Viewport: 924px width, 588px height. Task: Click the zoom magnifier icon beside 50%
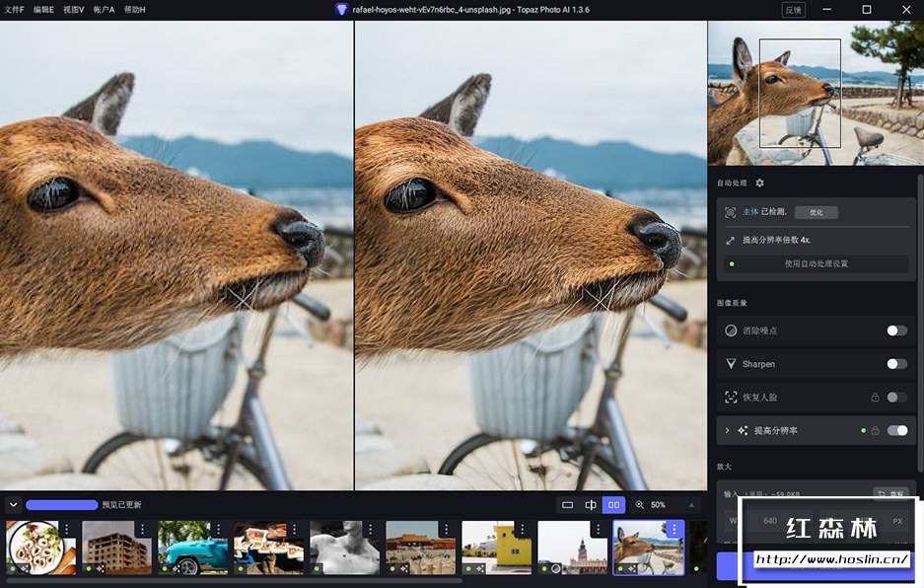point(640,505)
